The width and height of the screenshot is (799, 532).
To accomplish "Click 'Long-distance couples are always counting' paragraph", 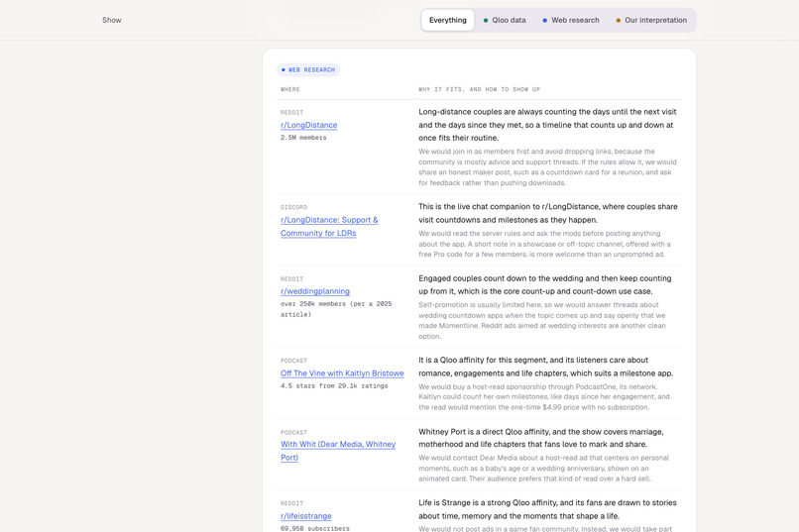I will (x=547, y=125).
